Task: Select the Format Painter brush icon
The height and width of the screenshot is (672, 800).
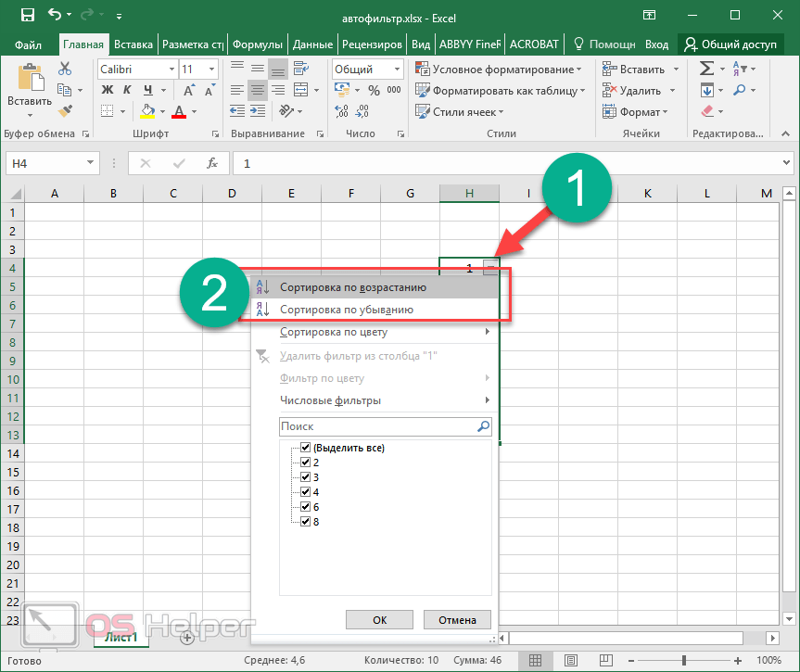Action: pyautogui.click(x=65, y=110)
